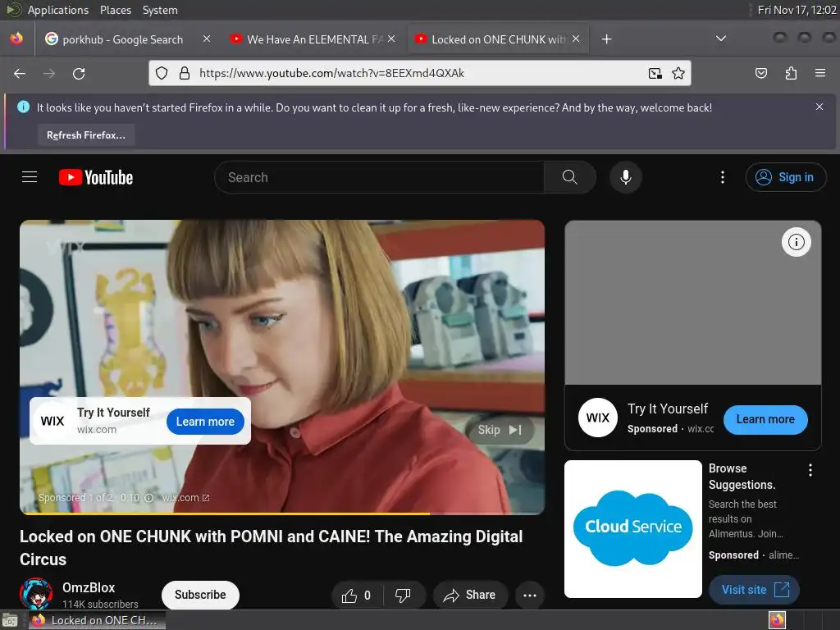Click show desktop icon in taskbar
Screen dimensions: 840x630
point(10,620)
